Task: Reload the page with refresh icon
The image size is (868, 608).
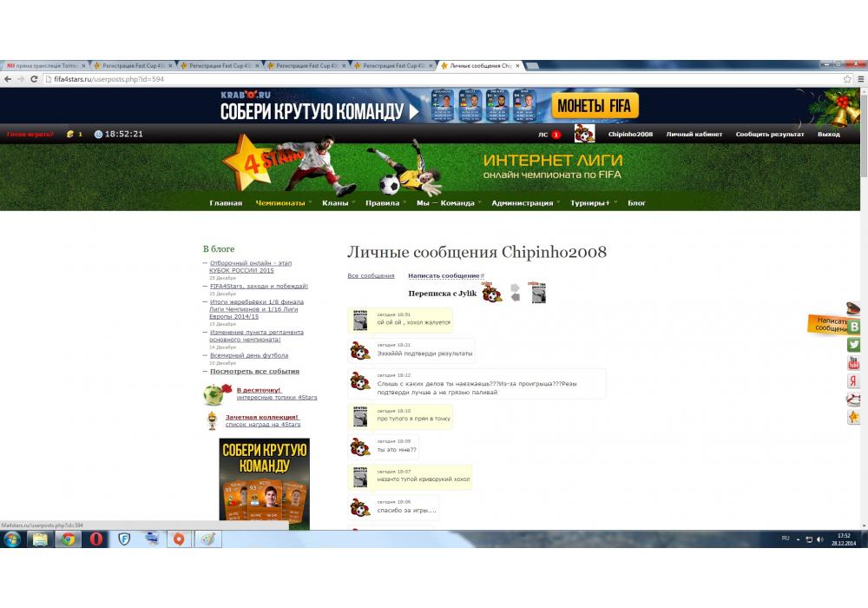Action: tap(34, 79)
